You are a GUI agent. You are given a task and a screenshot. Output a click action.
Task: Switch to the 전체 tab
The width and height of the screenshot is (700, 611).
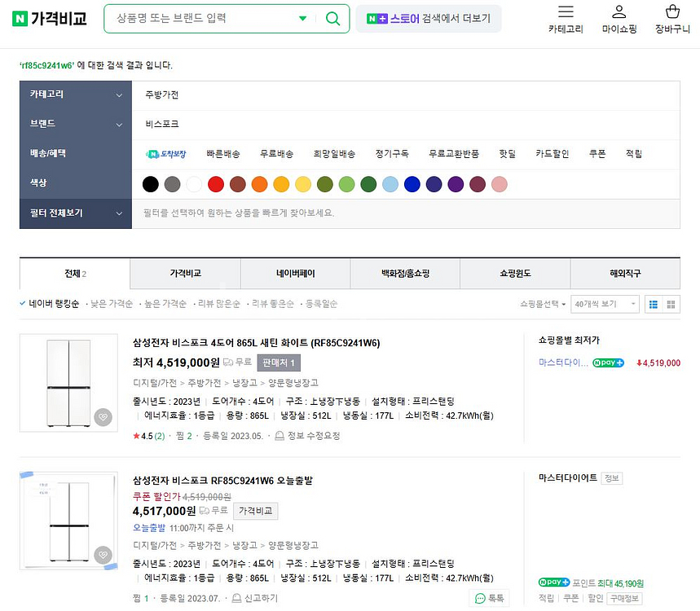[x=75, y=274]
